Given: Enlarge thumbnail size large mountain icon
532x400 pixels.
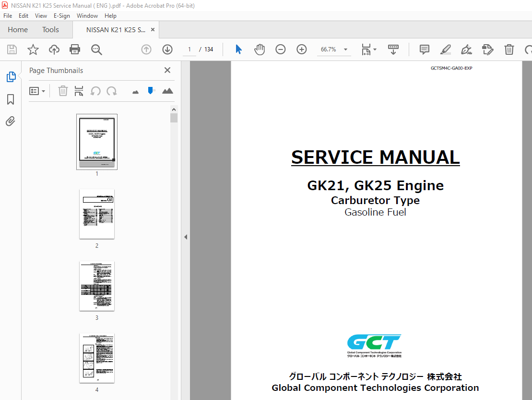Looking at the screenshot, I should point(167,91).
